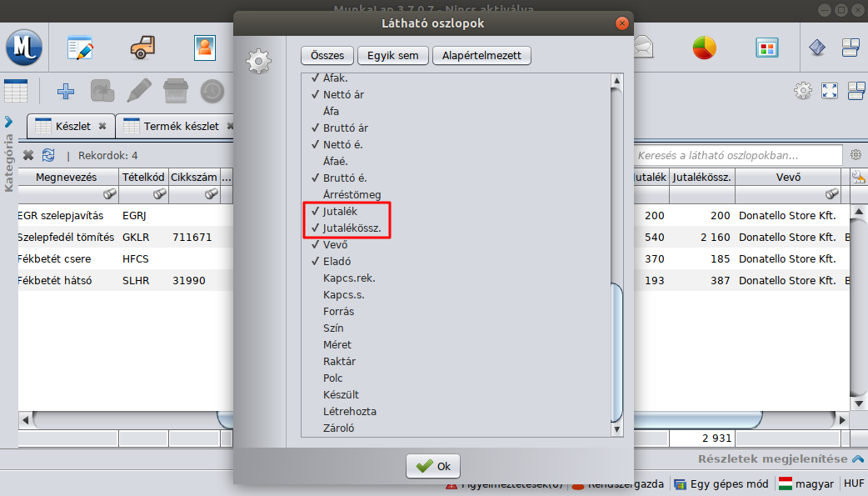Enable the Raktár column
The width and height of the screenshot is (868, 496).
pyautogui.click(x=339, y=362)
